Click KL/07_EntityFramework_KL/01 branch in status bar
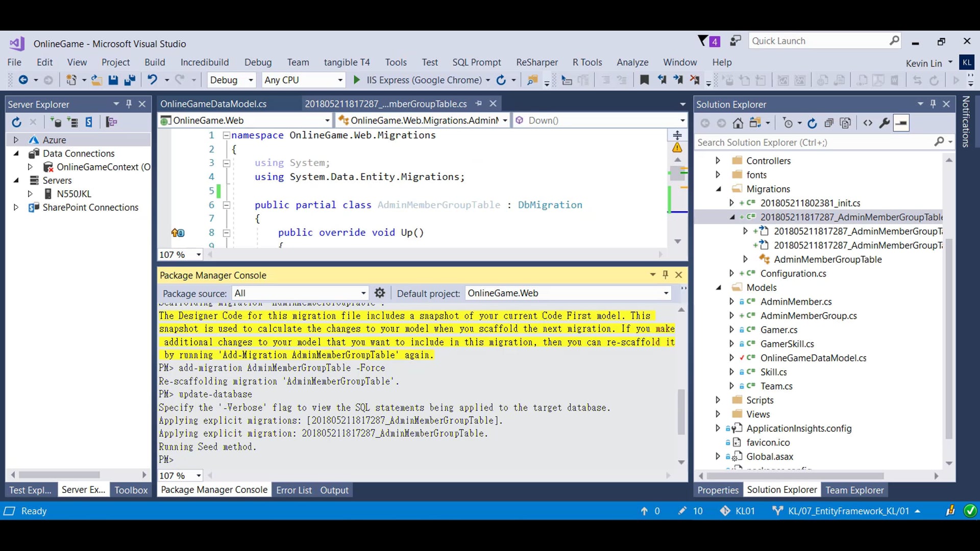 click(x=848, y=511)
